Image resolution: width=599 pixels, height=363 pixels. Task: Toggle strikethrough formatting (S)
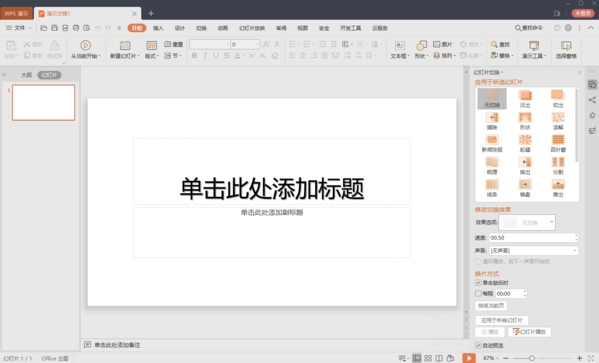coord(227,56)
